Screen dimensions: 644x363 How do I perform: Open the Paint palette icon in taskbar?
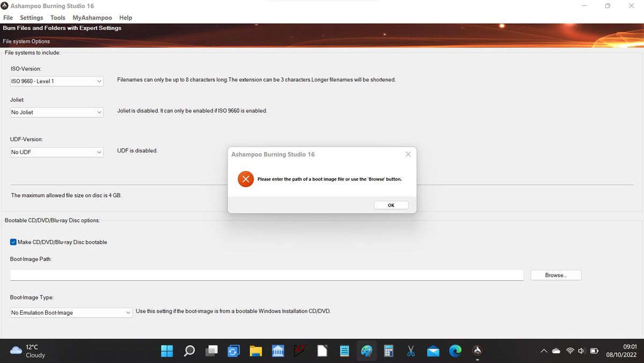[x=367, y=351]
